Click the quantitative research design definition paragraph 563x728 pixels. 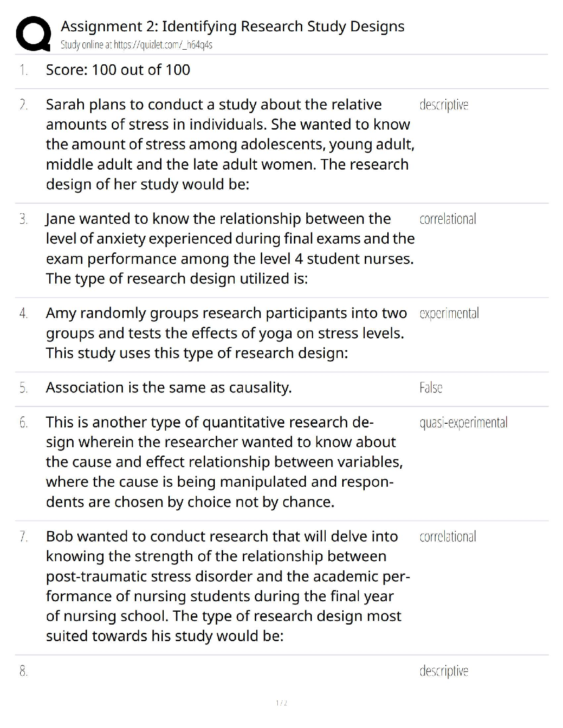coord(224,462)
